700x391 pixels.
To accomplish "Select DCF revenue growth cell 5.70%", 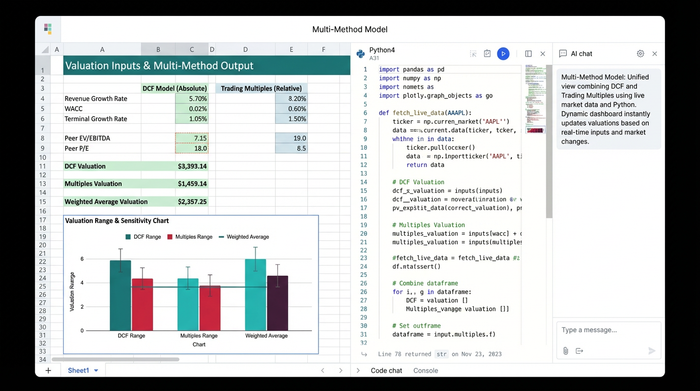I will click(x=192, y=99).
